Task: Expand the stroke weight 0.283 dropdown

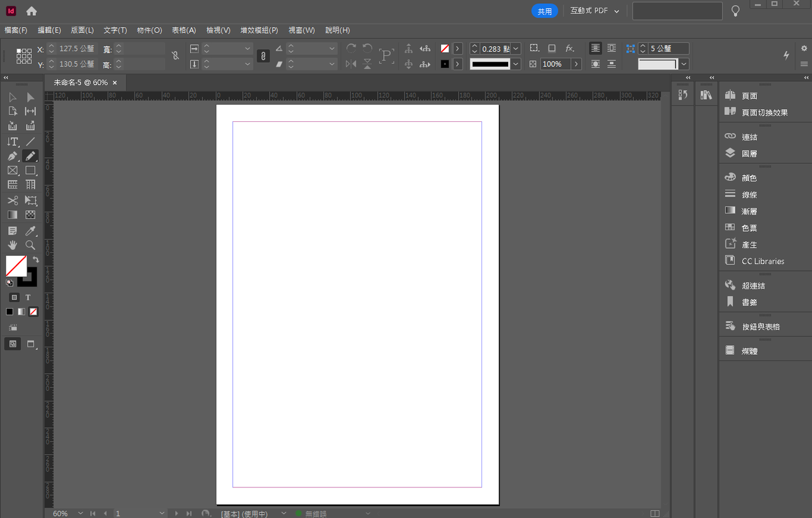Action: pyautogui.click(x=516, y=48)
